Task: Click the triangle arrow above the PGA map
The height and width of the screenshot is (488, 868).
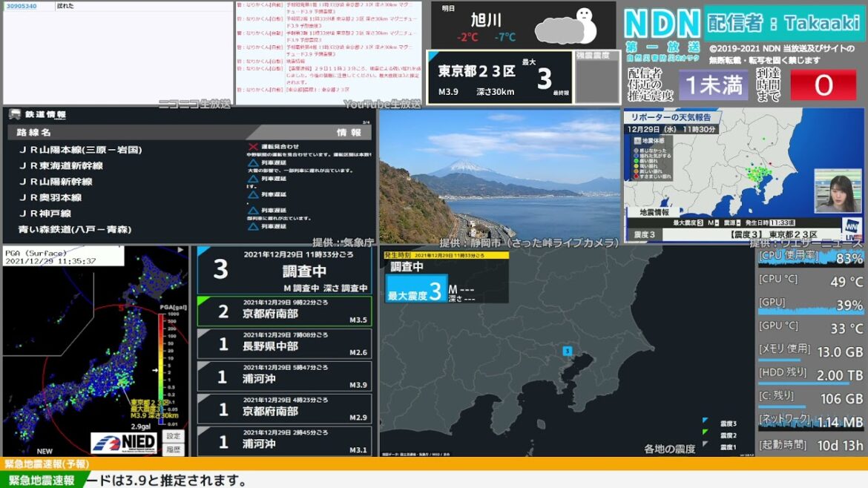Action: pos(180,249)
